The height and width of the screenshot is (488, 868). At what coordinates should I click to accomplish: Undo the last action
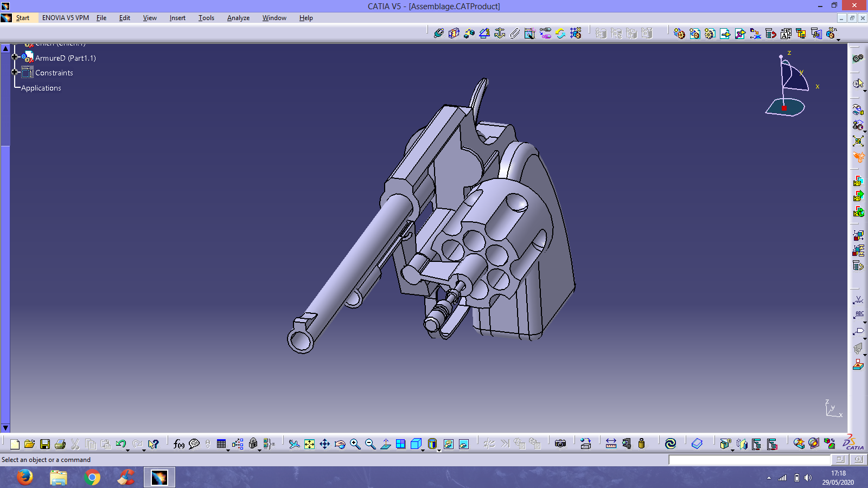(x=120, y=444)
